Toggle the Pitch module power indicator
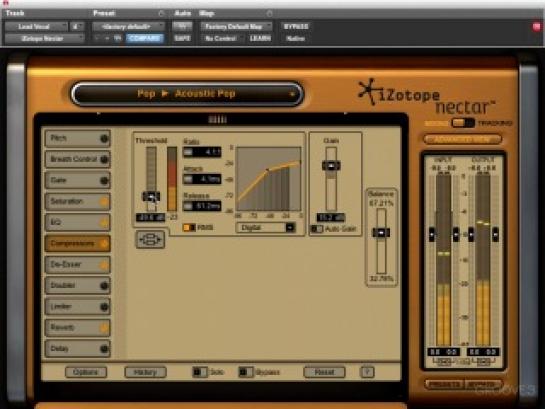The height and width of the screenshot is (409, 545). click(x=104, y=139)
